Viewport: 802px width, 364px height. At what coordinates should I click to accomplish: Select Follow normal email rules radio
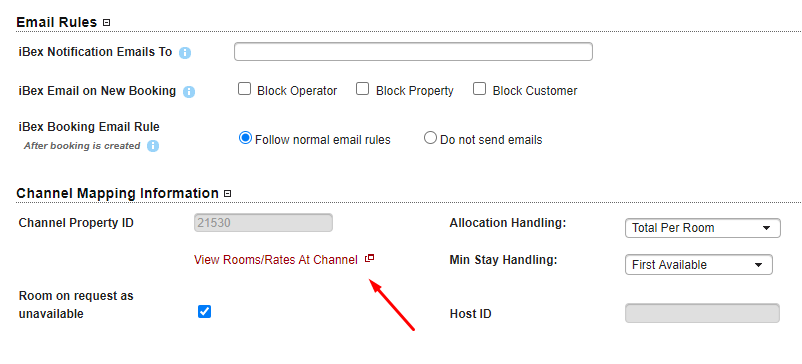tap(246, 138)
